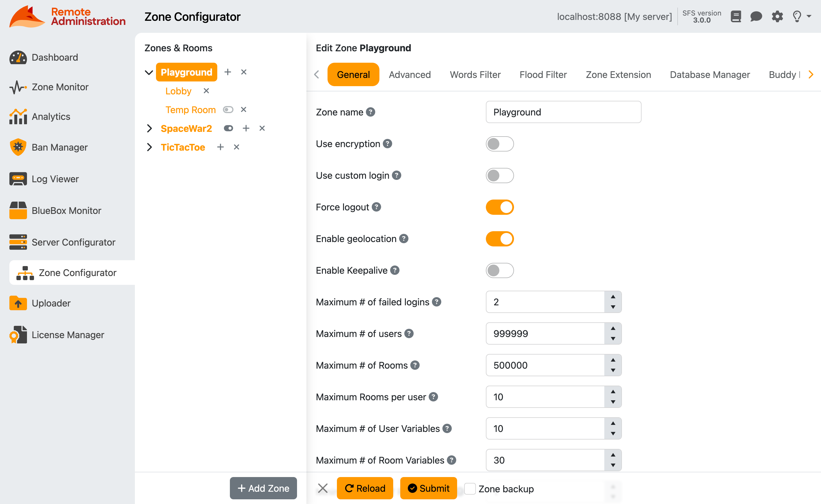Image resolution: width=821 pixels, height=504 pixels.
Task: Open the Server Configurator
Action: click(73, 242)
